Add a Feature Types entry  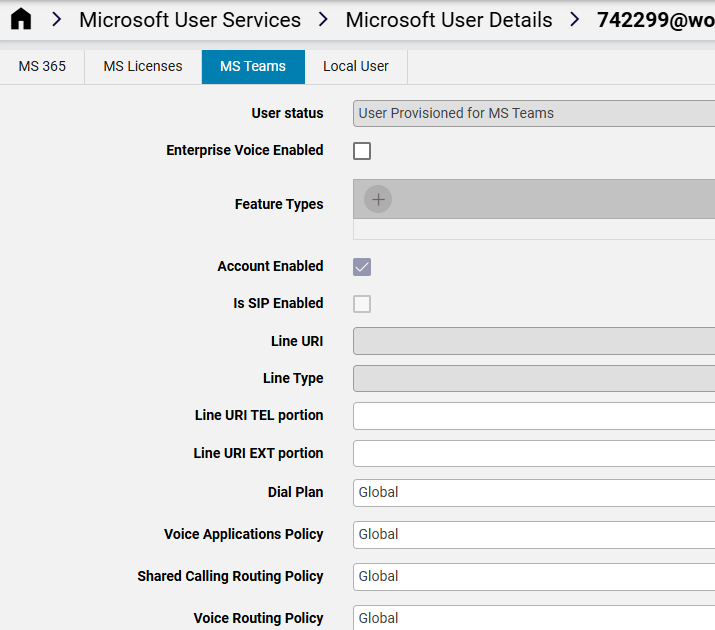click(x=378, y=199)
